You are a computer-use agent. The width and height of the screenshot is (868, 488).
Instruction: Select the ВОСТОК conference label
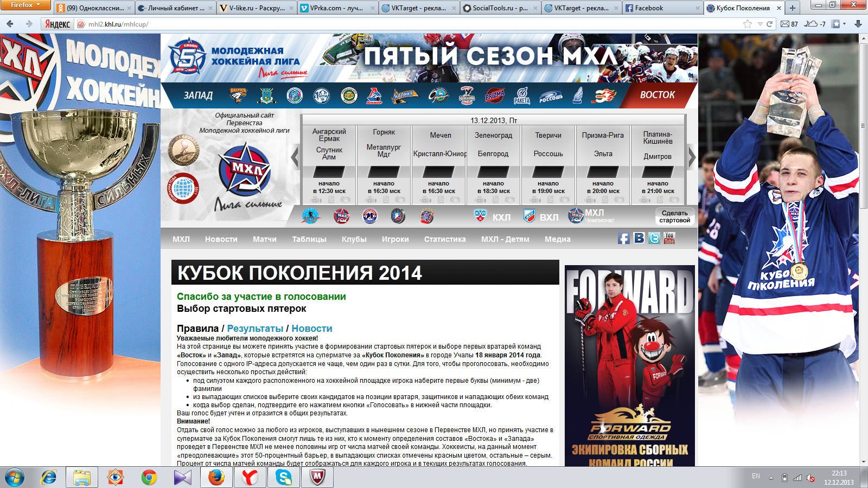point(658,95)
